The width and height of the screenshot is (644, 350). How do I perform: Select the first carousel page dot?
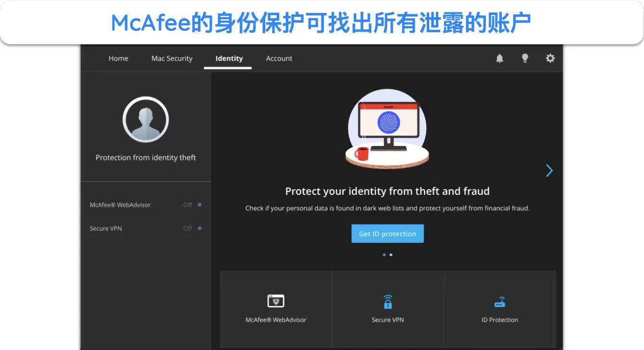click(384, 255)
